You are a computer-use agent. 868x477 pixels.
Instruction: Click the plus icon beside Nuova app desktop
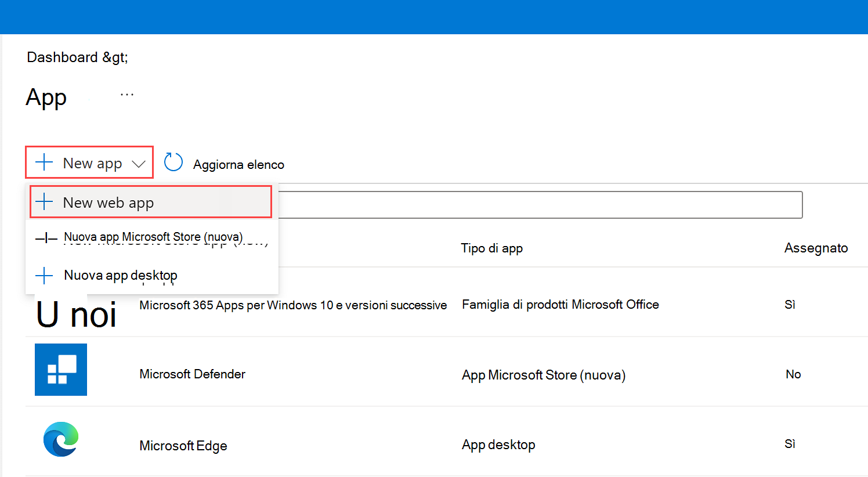[44, 275]
